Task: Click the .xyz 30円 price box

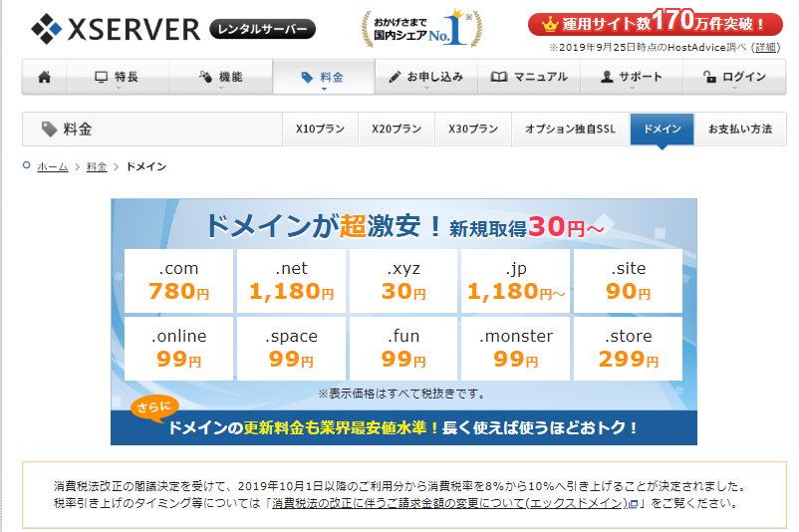Action: click(x=403, y=281)
